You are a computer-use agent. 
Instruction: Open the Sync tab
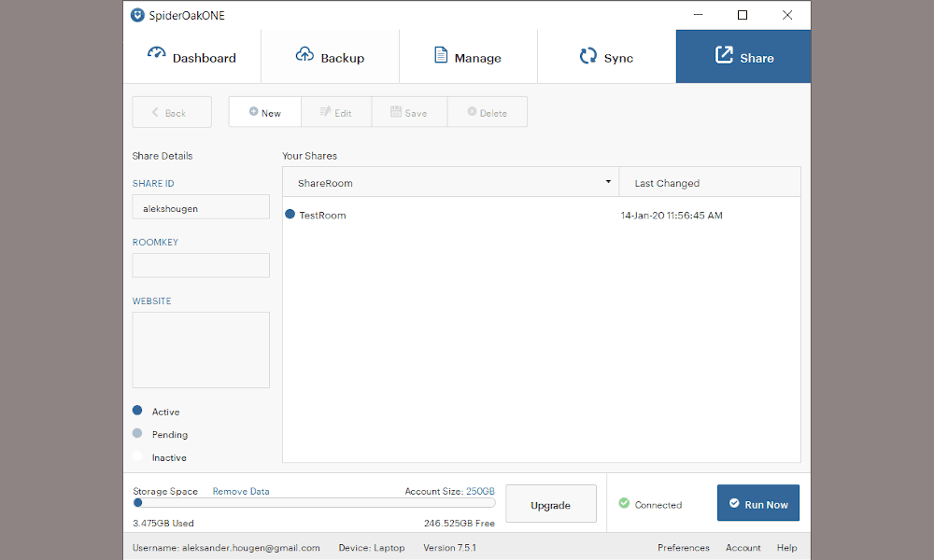pyautogui.click(x=606, y=57)
